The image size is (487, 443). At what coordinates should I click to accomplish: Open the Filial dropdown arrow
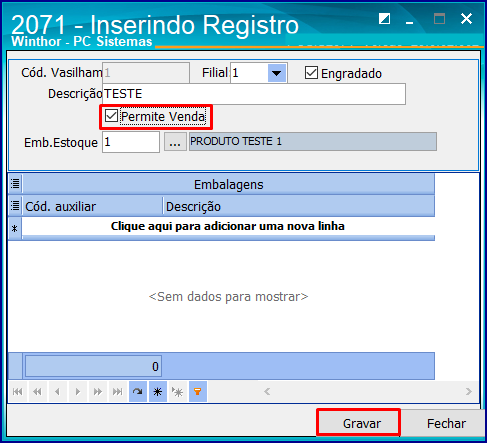click(277, 73)
